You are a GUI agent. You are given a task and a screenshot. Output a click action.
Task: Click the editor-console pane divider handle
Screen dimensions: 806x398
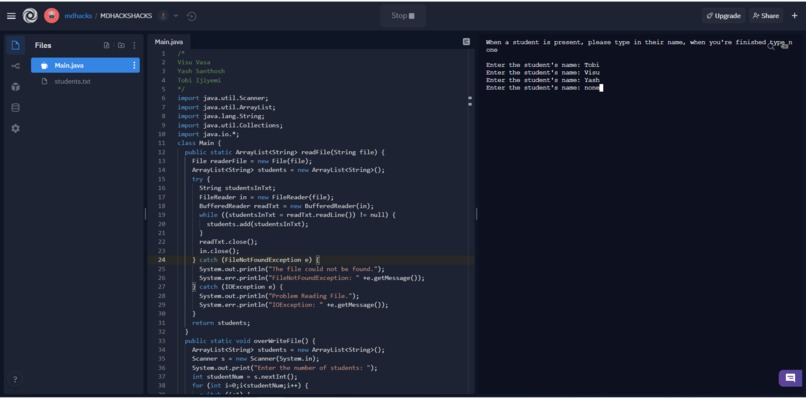tap(477, 213)
